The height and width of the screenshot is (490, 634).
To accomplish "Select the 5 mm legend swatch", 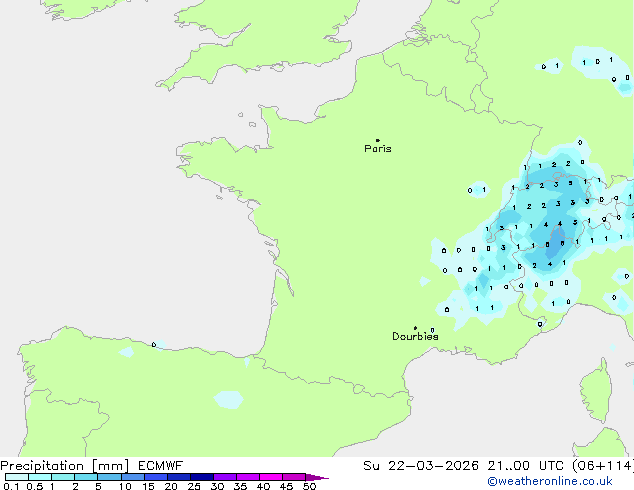I will pos(109,477).
